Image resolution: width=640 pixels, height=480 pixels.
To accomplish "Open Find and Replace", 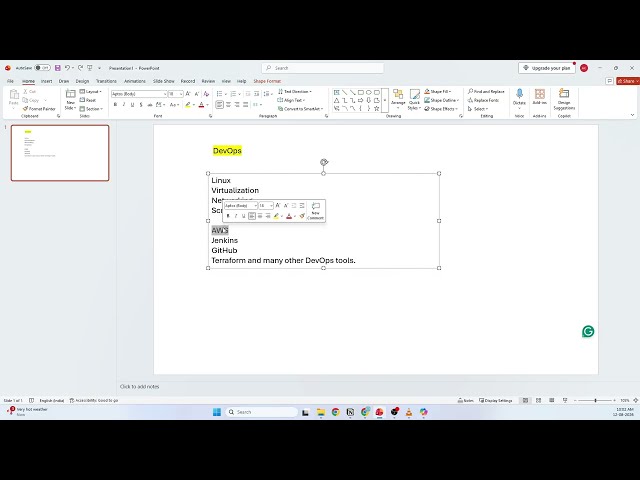I will click(486, 91).
